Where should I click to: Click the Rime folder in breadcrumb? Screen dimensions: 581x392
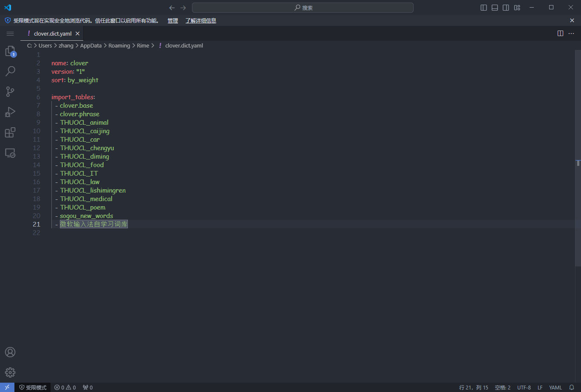tap(143, 45)
